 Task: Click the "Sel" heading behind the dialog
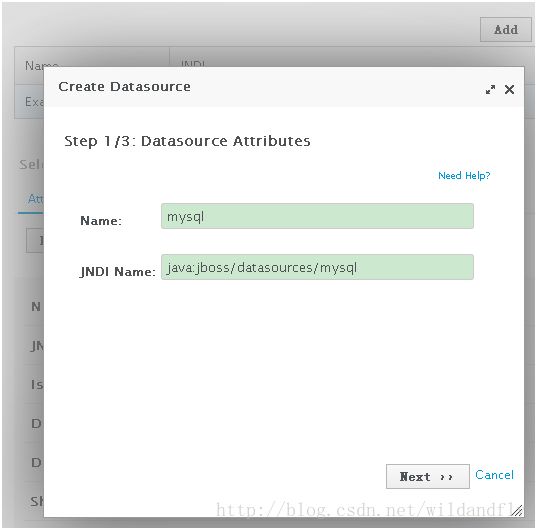coord(31,165)
